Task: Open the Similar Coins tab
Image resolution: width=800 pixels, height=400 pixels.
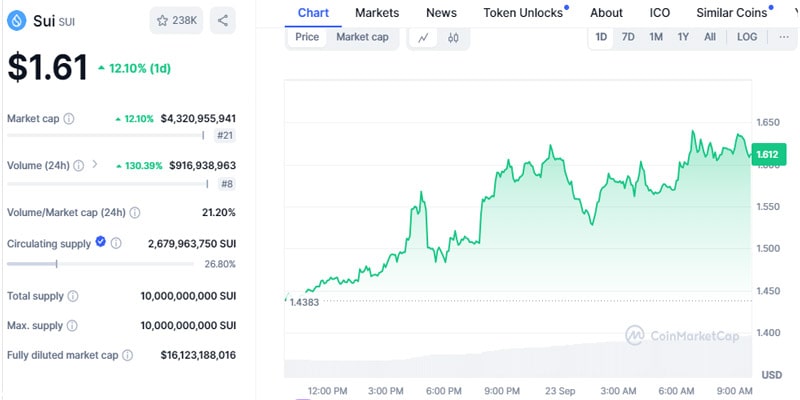Action: (x=732, y=13)
